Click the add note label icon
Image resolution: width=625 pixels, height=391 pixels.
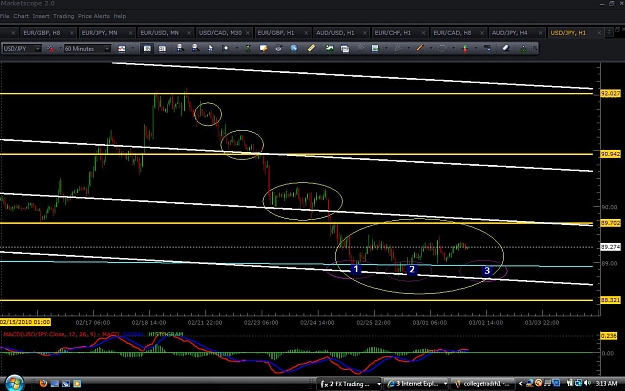coord(263,48)
